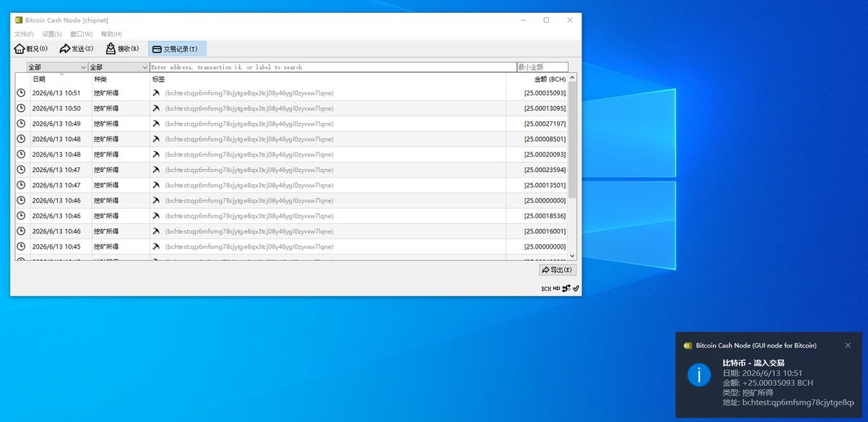Click the +25.00035093 BCH amount in notification
Screen dimensions: 868x422
[777, 382]
